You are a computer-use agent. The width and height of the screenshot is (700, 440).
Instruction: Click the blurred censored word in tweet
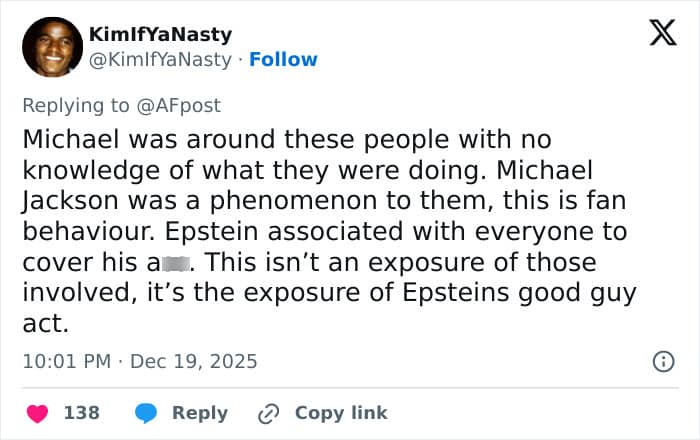click(x=179, y=263)
